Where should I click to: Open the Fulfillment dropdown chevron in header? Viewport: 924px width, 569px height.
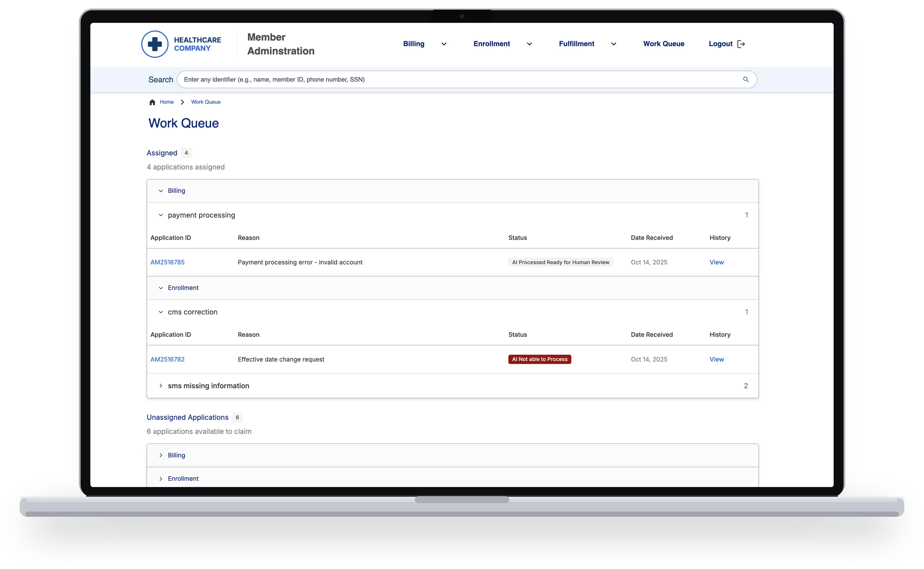613,44
